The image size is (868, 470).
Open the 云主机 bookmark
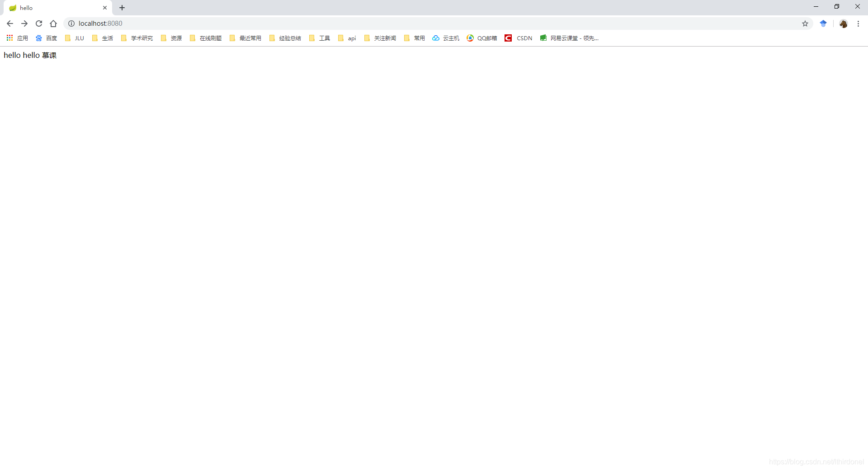pos(446,38)
